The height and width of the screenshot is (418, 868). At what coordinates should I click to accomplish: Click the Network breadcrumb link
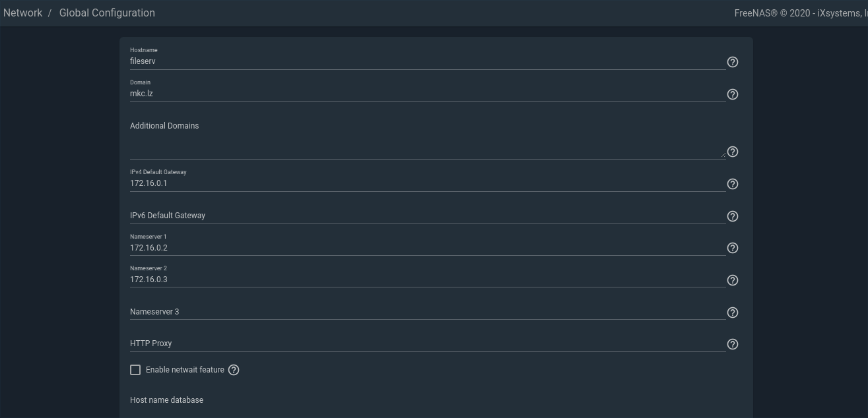(22, 13)
